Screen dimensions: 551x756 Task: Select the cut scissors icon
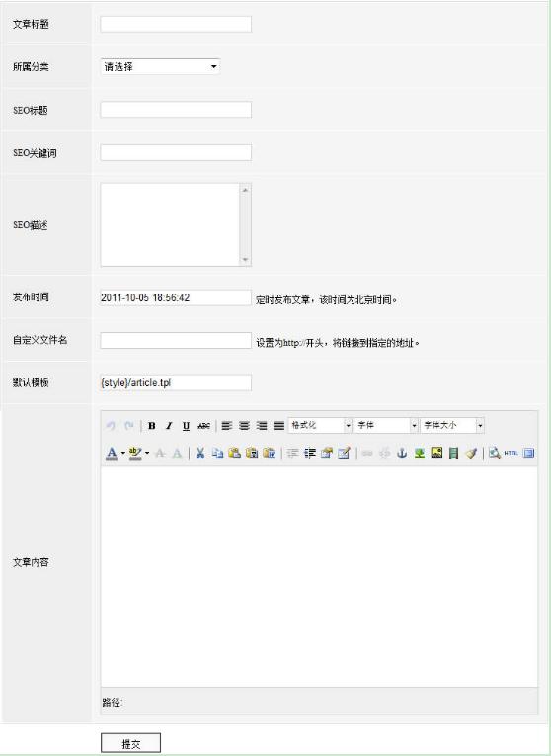pyautogui.click(x=200, y=453)
